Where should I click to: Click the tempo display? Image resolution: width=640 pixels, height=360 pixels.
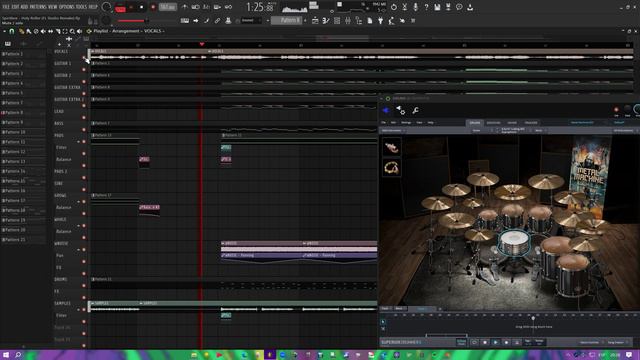167,7
